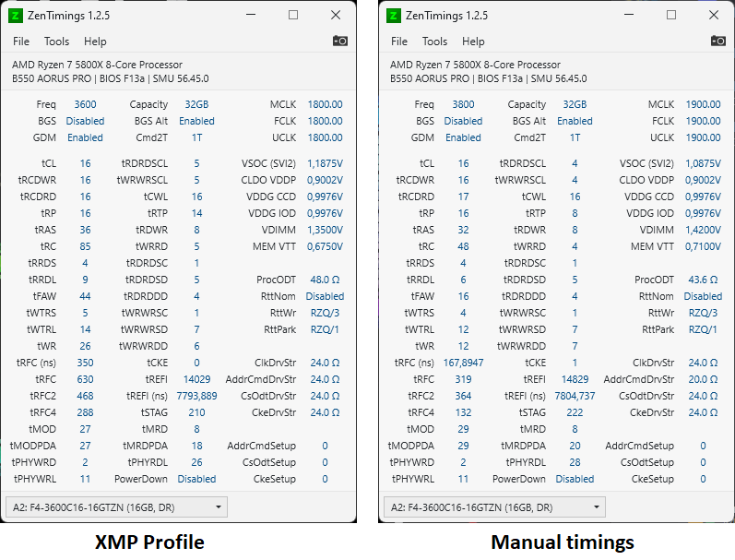The image size is (735, 560).
Task: Maximize the XMP Profile ZenTimings window
Action: 293,15
